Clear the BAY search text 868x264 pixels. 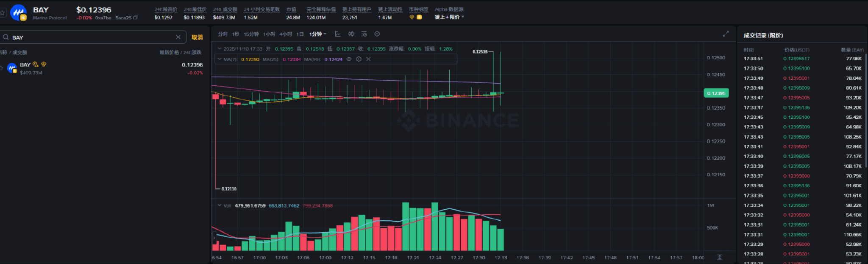(x=178, y=37)
